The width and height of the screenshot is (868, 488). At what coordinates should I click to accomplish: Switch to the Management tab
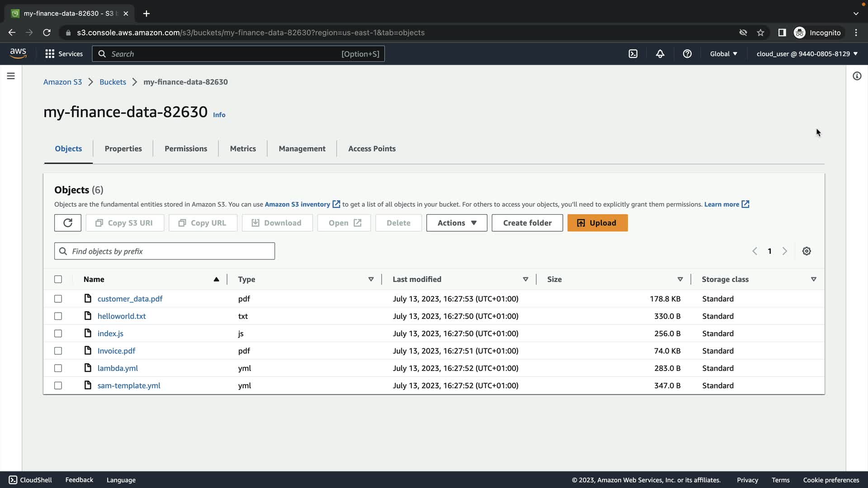tap(302, 149)
